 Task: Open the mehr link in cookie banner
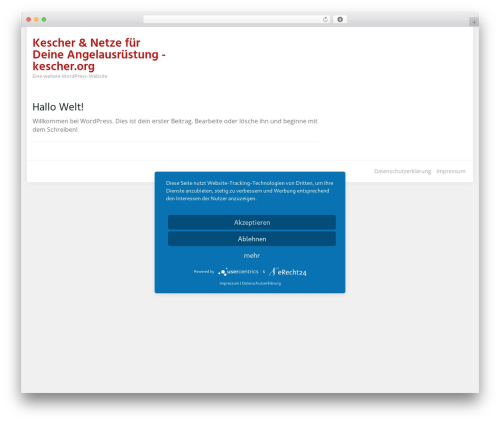pyautogui.click(x=252, y=256)
